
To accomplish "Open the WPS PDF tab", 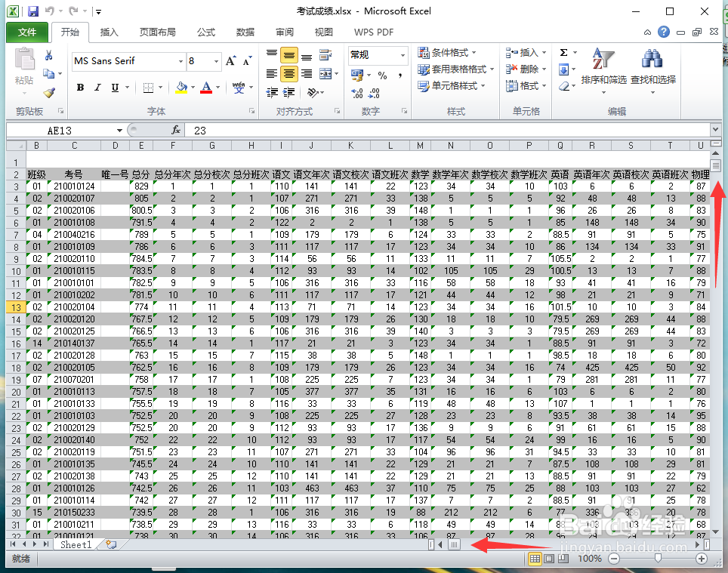I will [x=374, y=32].
